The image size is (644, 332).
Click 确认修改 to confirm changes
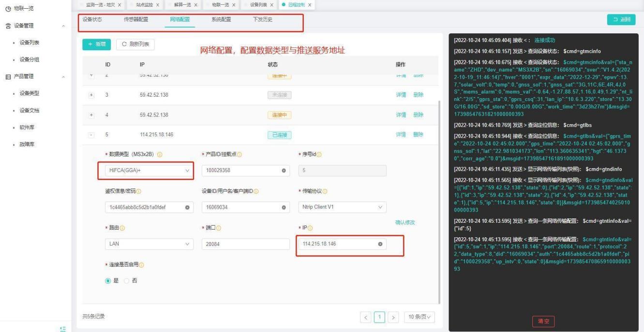pos(405,222)
